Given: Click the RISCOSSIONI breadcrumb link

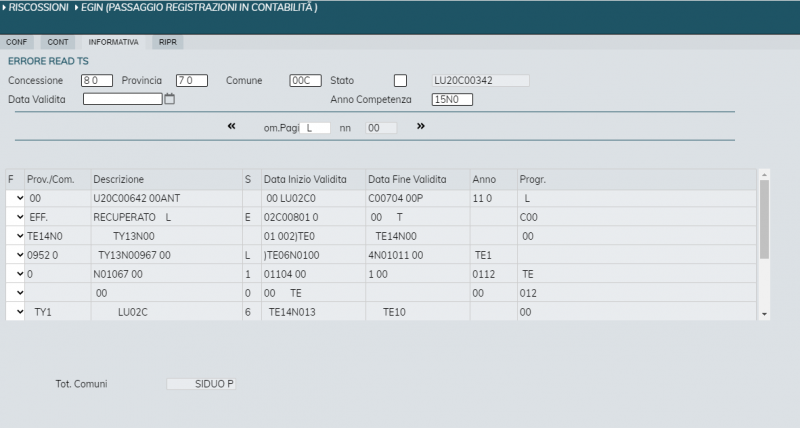Looking at the screenshot, I should point(39,8).
